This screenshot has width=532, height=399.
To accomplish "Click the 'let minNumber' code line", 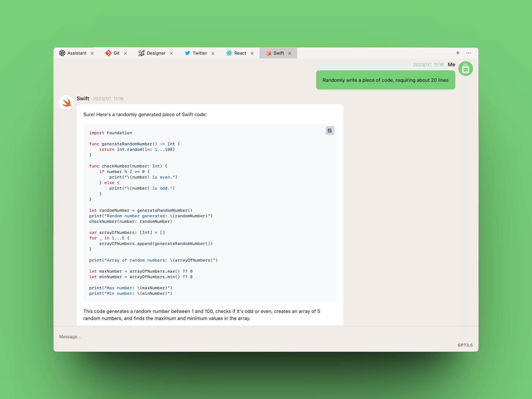I will click(x=141, y=277).
